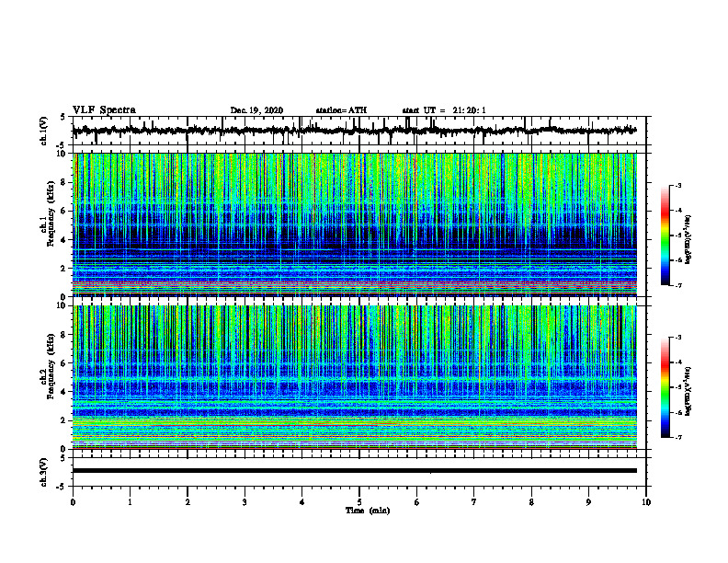Click the ch.3 flat black voltage trace
Screen dimensions: 728x563
point(355,471)
